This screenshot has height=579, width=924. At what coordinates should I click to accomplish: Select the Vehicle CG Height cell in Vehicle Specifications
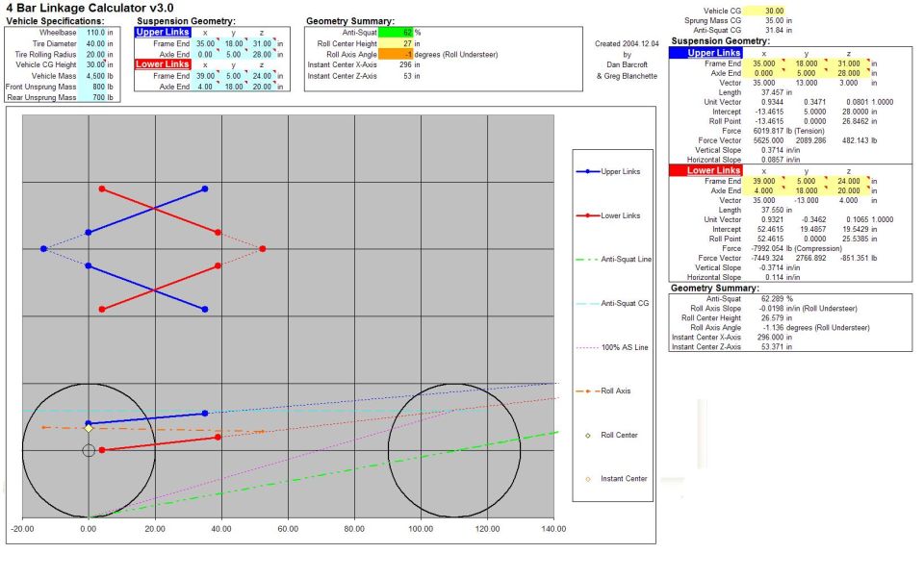[92, 64]
